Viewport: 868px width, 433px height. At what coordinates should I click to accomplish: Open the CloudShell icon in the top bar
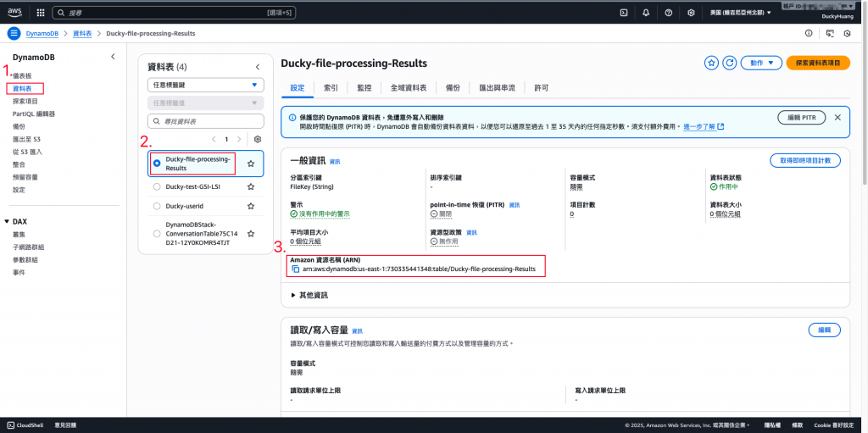point(624,12)
